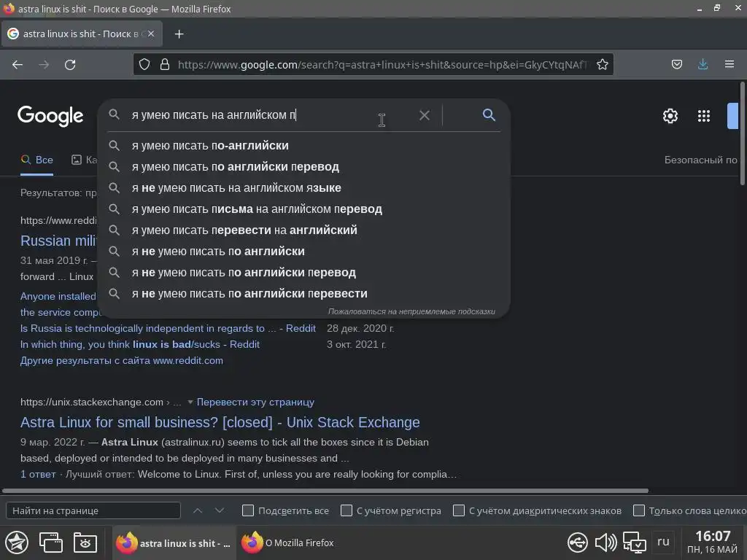Show the Firefox downloads panel
This screenshot has width=747, height=560.
703,64
